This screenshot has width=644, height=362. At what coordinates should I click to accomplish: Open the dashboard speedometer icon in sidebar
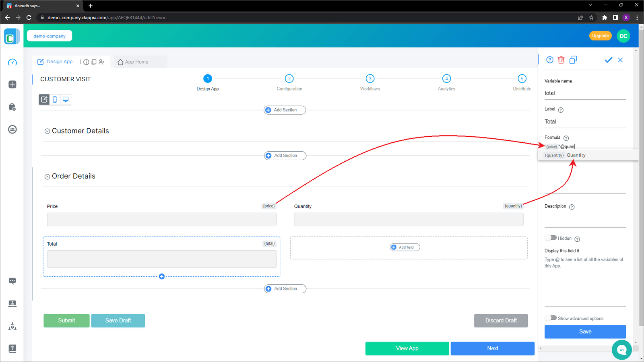click(x=12, y=63)
